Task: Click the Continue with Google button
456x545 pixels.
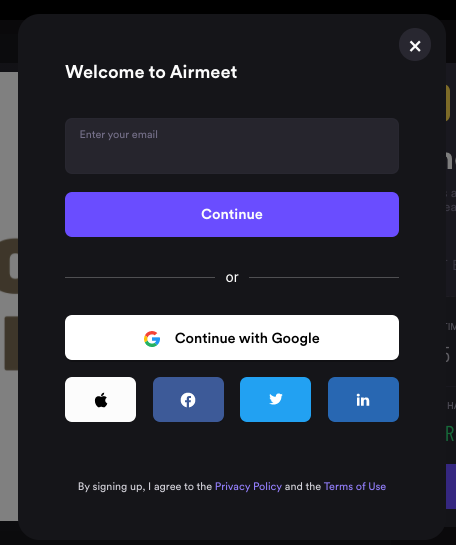Action: [x=232, y=337]
